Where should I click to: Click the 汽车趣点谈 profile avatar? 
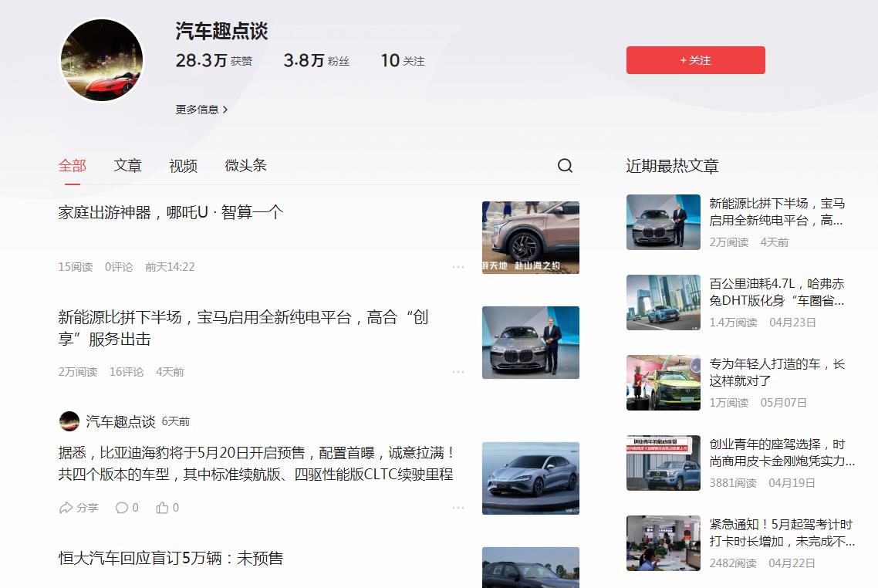click(101, 60)
